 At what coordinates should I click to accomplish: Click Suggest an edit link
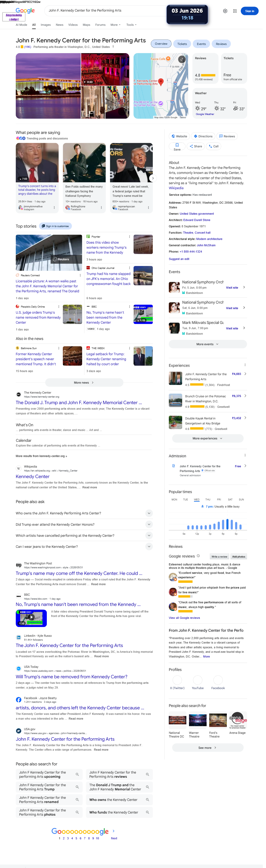[x=179, y=259]
